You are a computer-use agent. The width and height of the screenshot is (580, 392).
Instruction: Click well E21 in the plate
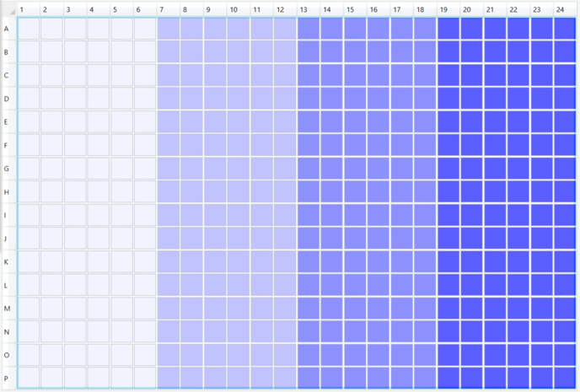click(x=495, y=121)
